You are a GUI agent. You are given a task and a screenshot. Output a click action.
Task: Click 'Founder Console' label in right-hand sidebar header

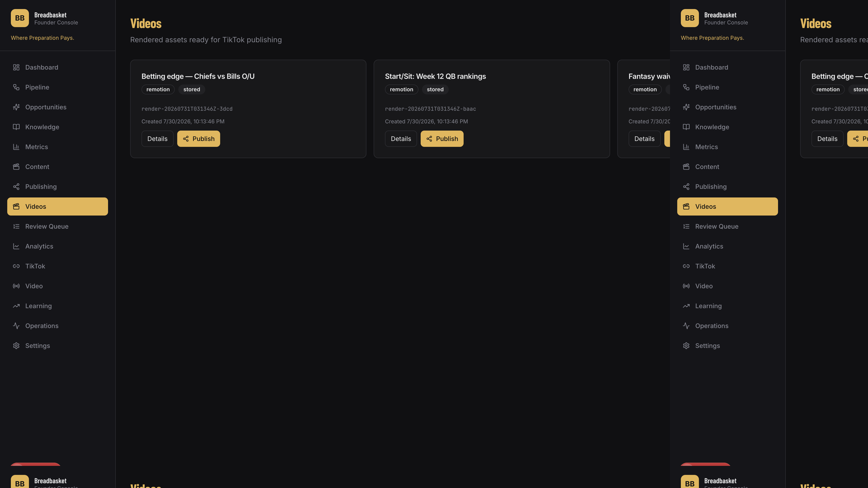[726, 23]
